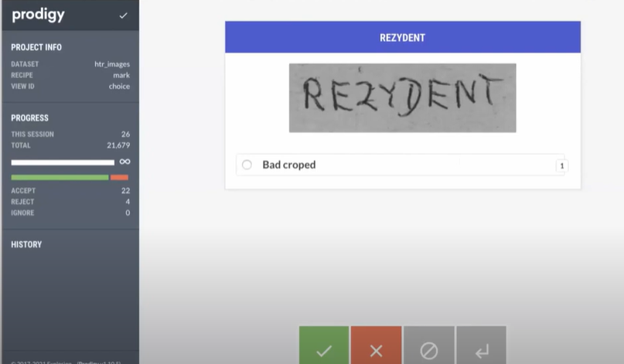Click the red reject portion of bar

[119, 178]
